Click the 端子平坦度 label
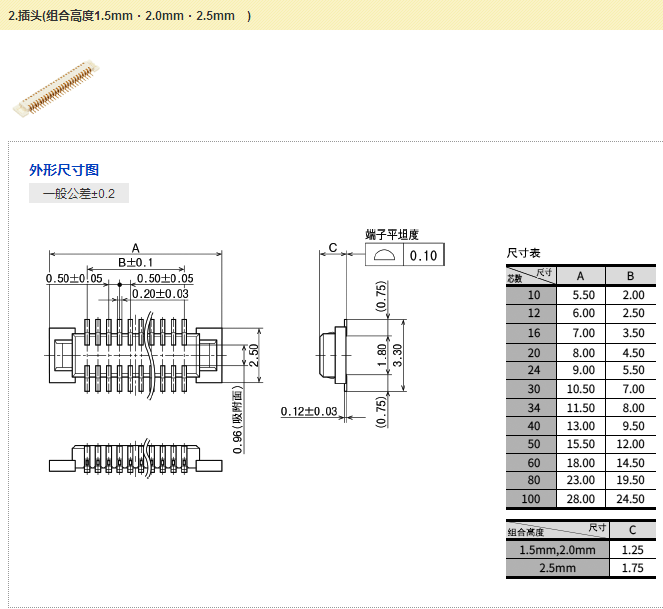 point(391,235)
